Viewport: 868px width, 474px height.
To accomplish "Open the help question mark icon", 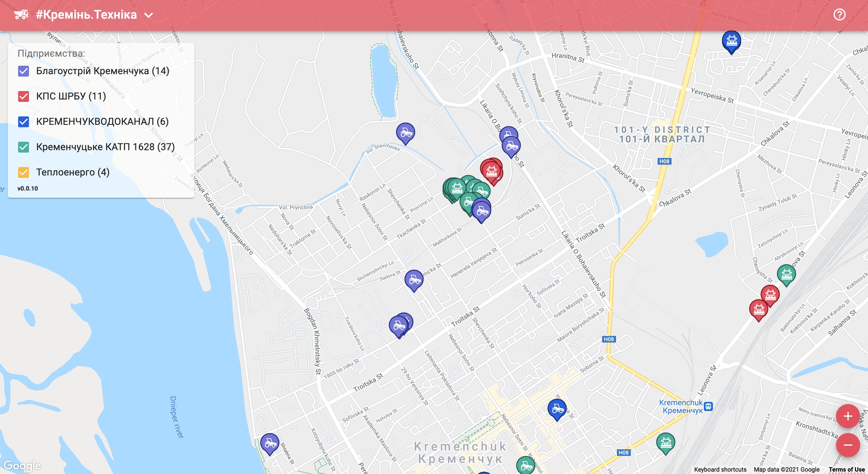I will tap(839, 15).
